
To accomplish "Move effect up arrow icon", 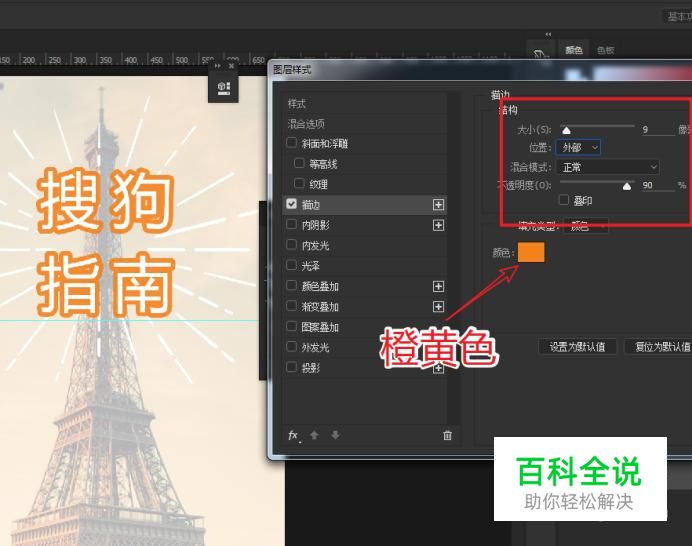I will [314, 435].
